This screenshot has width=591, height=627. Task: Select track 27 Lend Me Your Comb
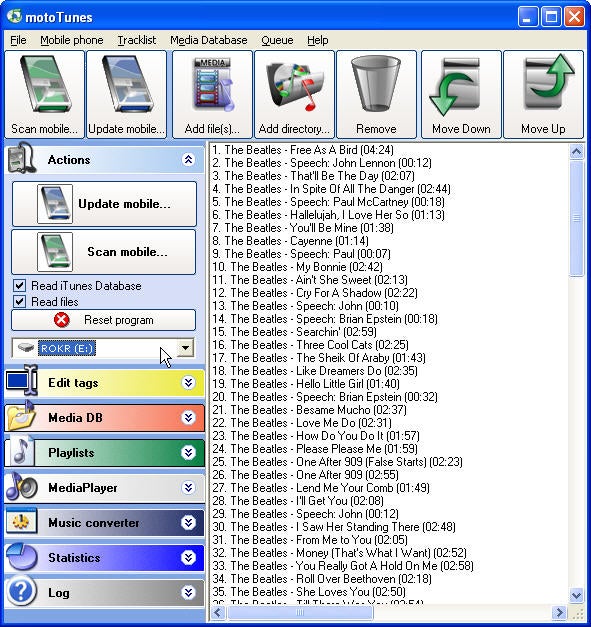click(321, 488)
